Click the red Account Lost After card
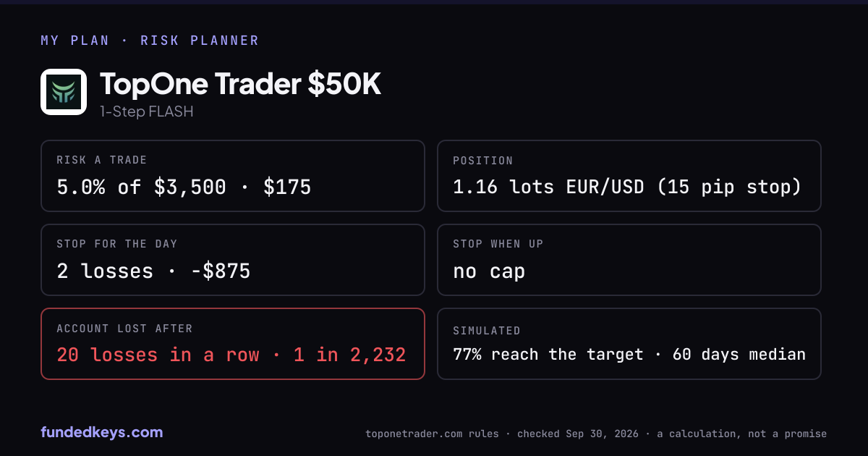Viewport: 868px width, 456px height. tap(233, 344)
